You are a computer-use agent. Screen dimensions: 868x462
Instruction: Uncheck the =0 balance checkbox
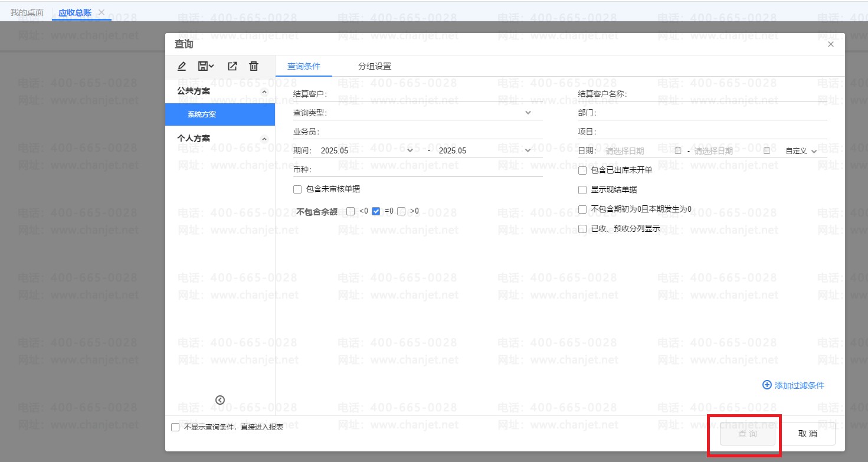(376, 211)
